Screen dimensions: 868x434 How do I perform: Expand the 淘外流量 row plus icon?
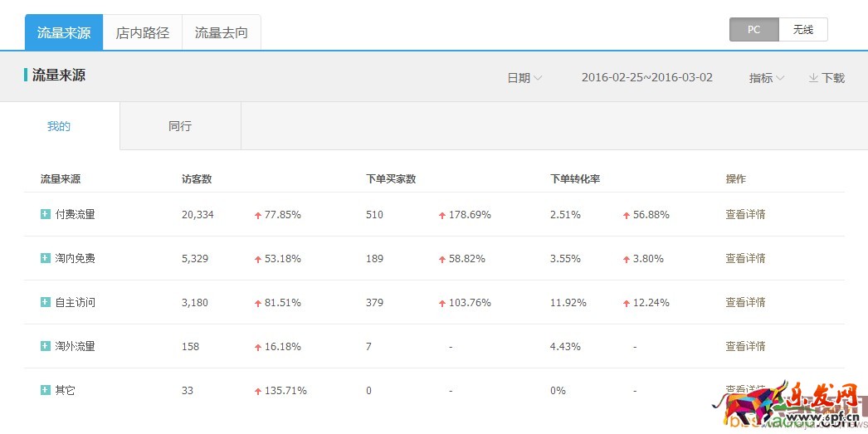pos(46,346)
